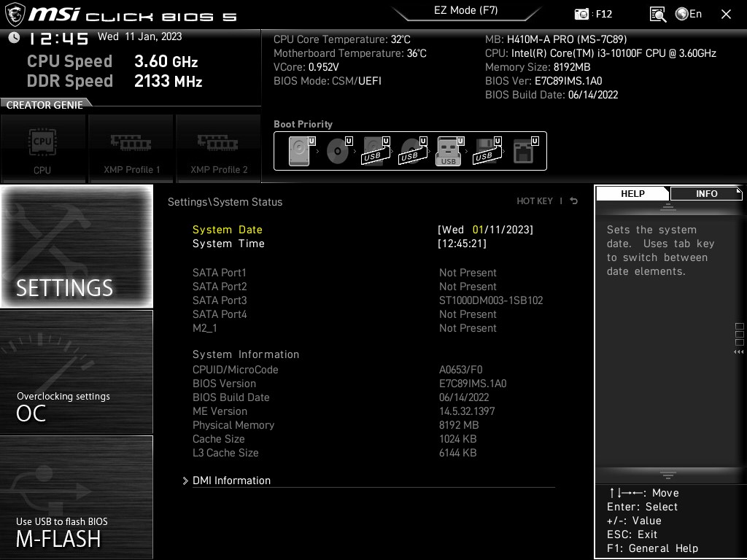
Task: Switch to EZ Mode (F7)
Action: click(466, 10)
